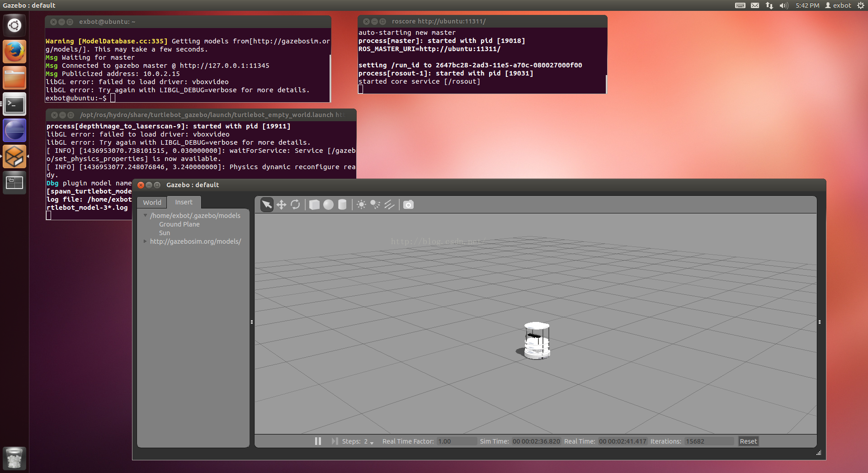The image size is (868, 473).
Task: Focus the turtlebot_empty_world.launch terminal title bar
Action: tap(201, 115)
